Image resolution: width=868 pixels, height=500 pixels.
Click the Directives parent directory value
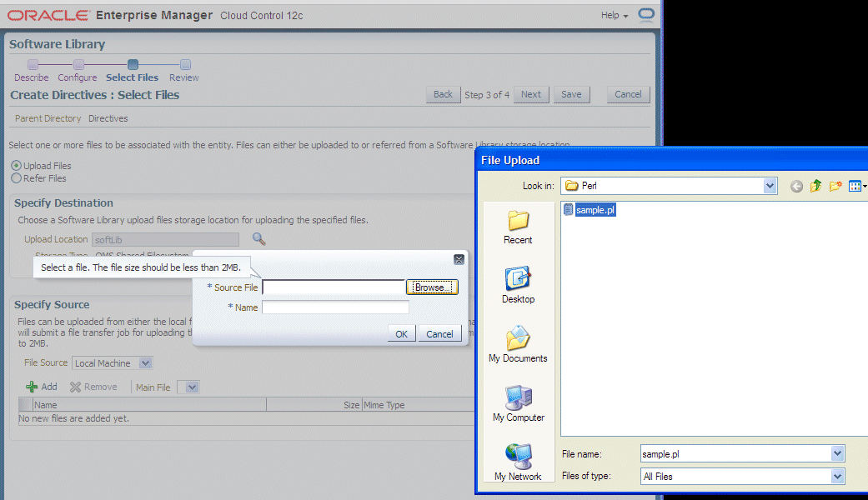(x=108, y=118)
